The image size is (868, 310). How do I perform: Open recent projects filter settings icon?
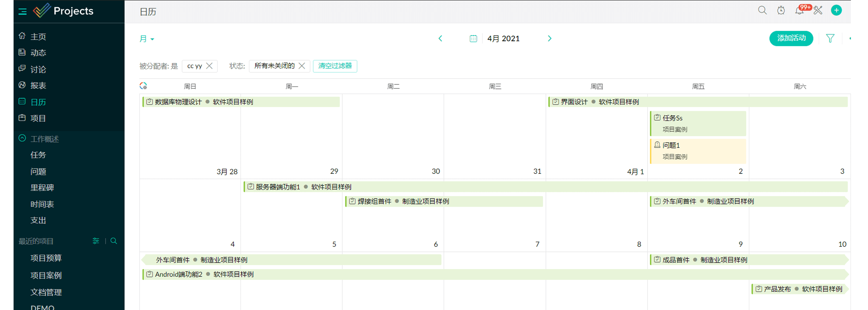coord(96,241)
